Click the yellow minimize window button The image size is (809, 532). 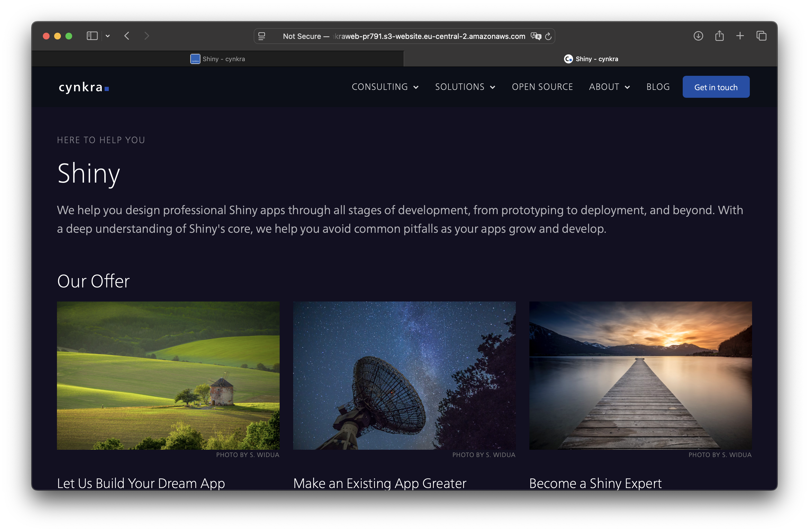58,36
